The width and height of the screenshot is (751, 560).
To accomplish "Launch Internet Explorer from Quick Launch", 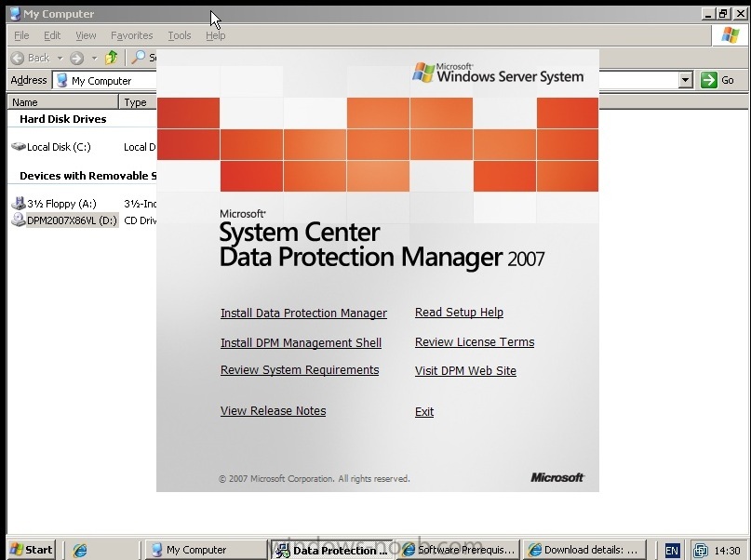I will (79, 550).
